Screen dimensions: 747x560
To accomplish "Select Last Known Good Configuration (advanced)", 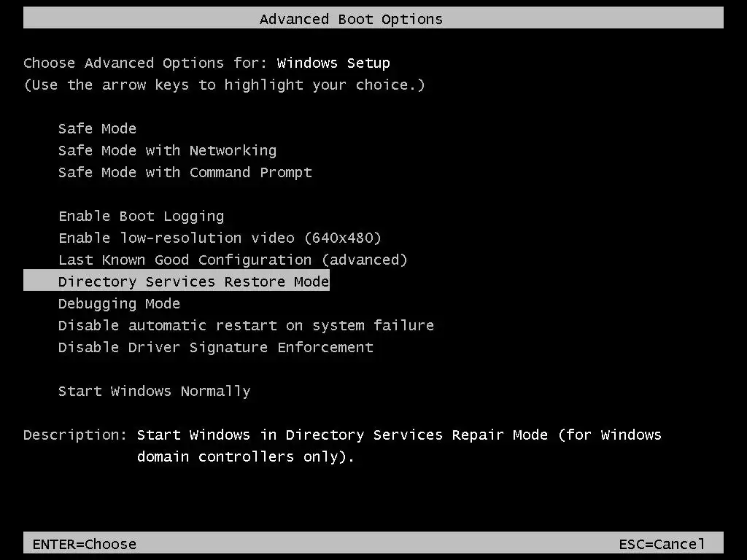I will coord(233,260).
